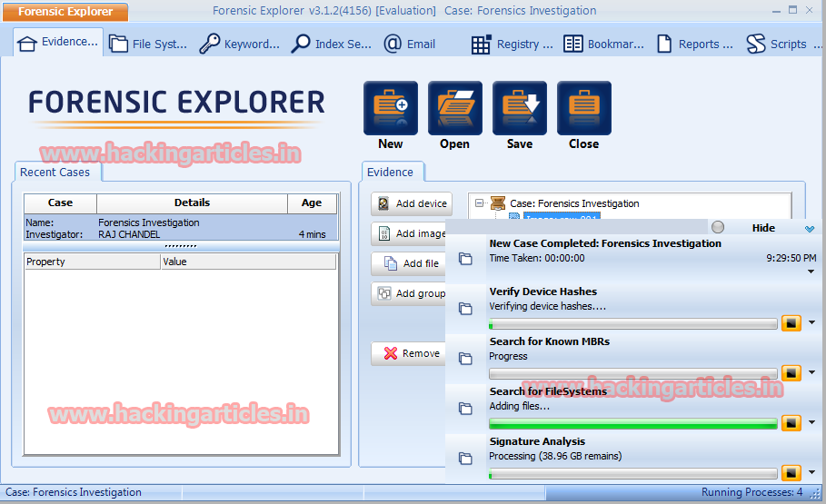The width and height of the screenshot is (826, 504).
Task: Click the Details column header
Action: (x=193, y=203)
